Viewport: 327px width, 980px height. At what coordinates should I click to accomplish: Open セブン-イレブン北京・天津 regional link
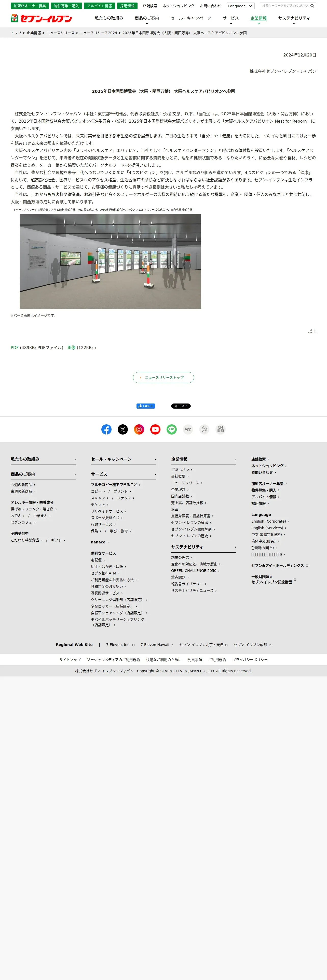[x=204, y=645]
